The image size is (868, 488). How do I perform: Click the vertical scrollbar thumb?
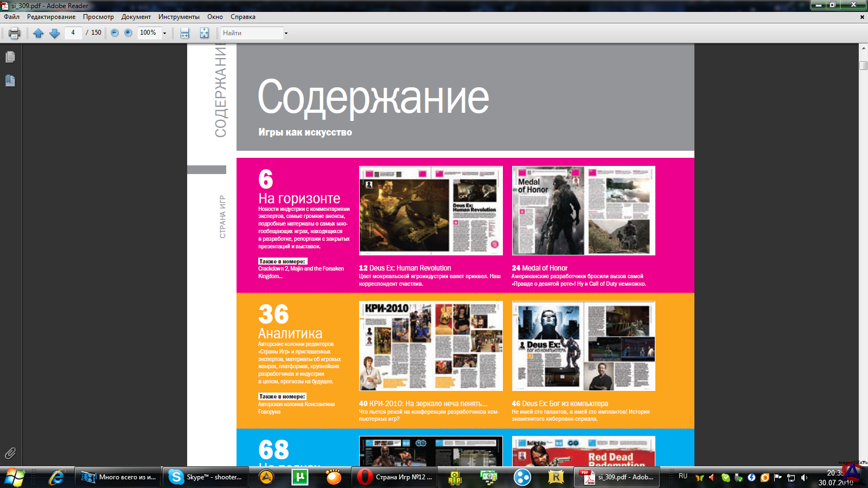click(x=864, y=66)
